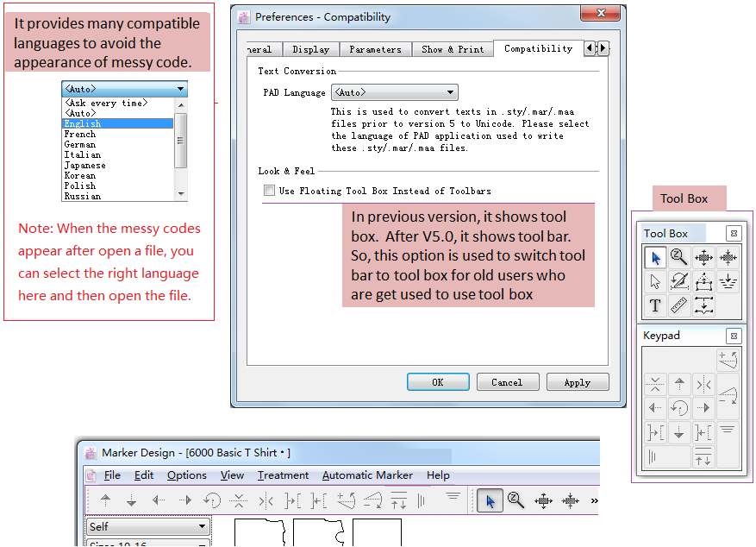Screen dimensions: 756x547
Task: Choose French from the language list
Action: pos(80,134)
